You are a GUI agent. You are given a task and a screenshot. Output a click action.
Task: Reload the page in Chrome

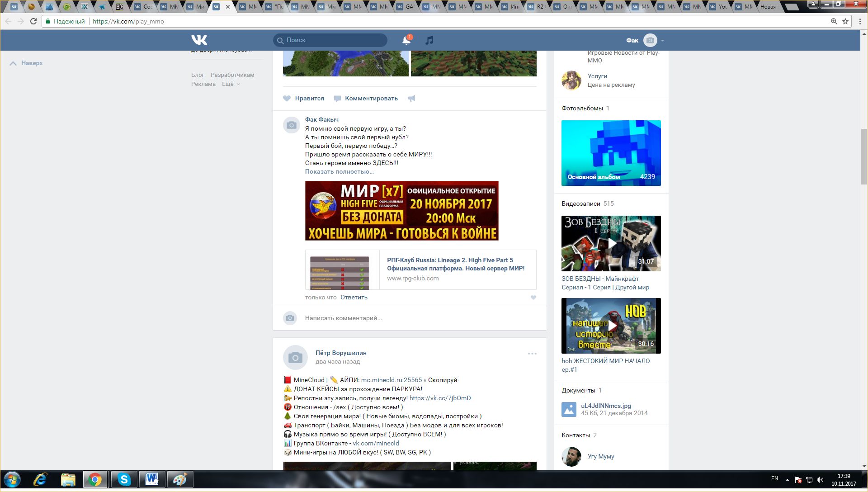pos(33,21)
